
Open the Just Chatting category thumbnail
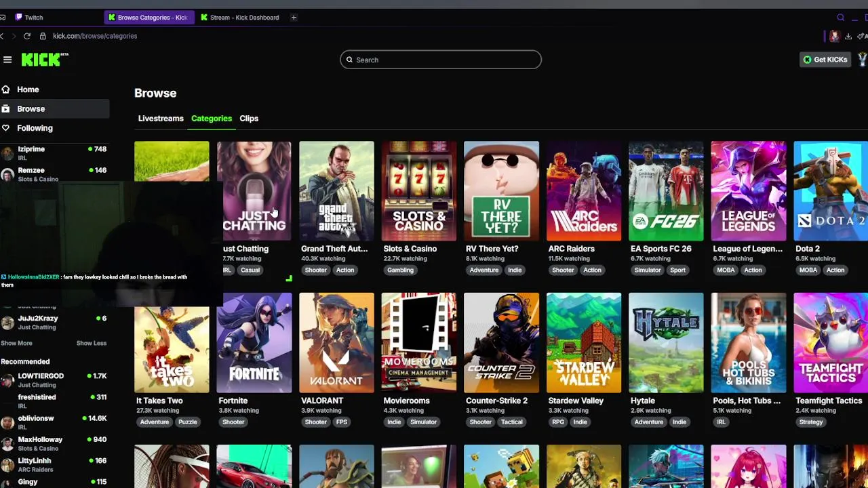coord(254,191)
